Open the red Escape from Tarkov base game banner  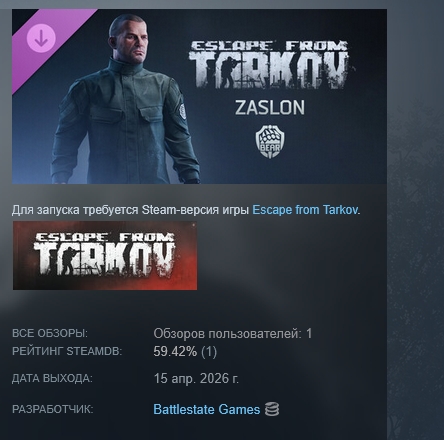pos(105,255)
